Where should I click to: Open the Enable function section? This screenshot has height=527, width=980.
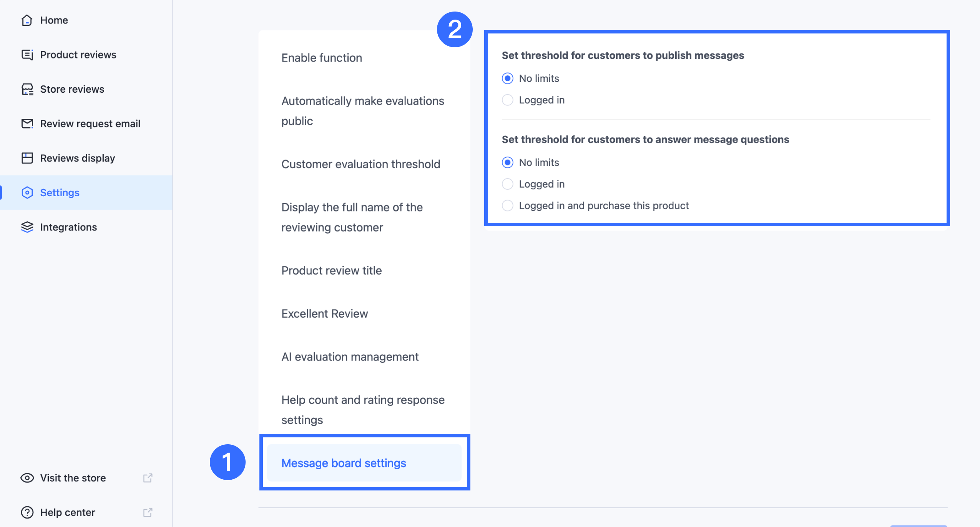click(x=322, y=58)
